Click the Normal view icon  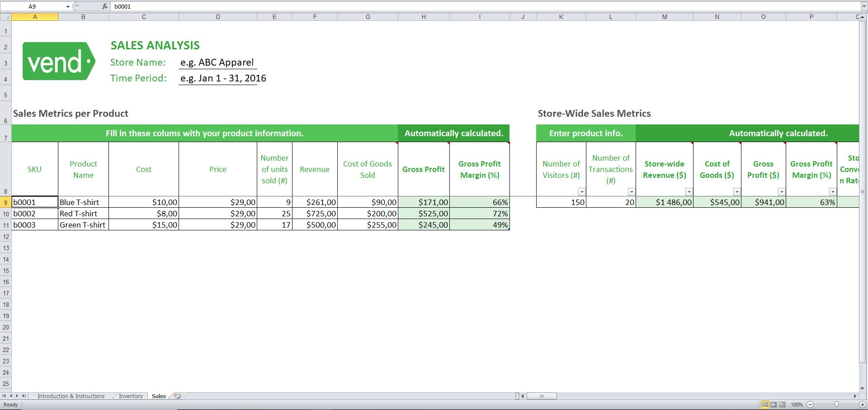point(766,405)
